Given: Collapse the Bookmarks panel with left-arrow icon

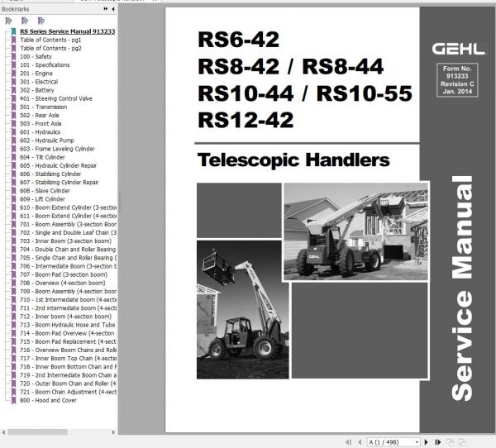Looking at the screenshot, I should (113, 9).
